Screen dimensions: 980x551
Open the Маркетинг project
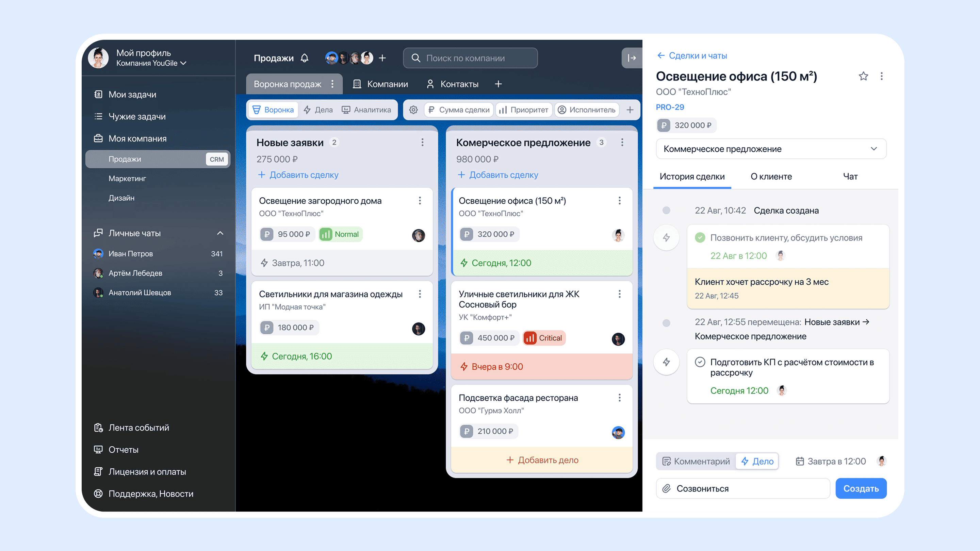tap(127, 178)
